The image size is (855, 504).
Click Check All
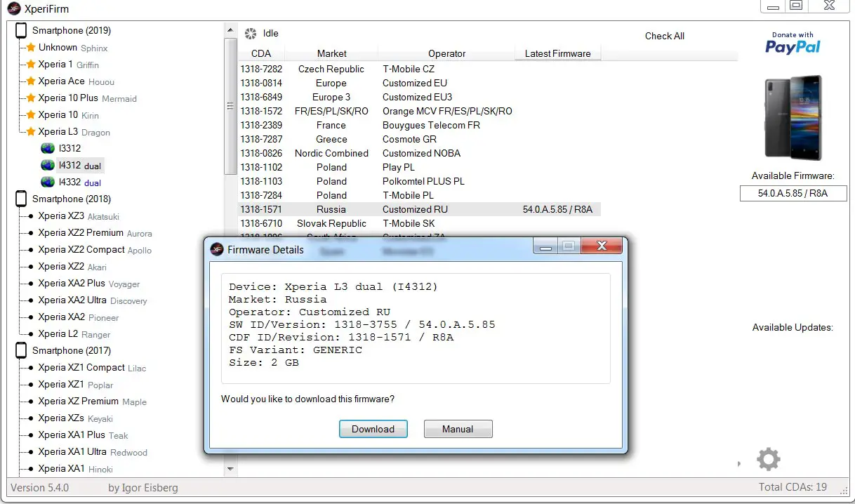[664, 36]
